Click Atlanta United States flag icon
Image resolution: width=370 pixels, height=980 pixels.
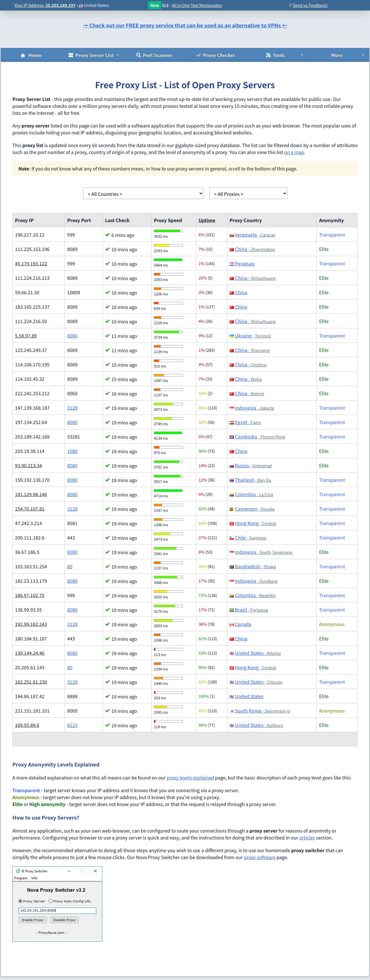click(232, 654)
